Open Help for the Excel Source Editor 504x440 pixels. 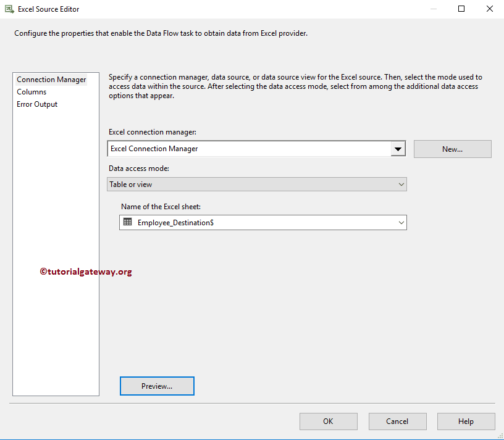466,421
